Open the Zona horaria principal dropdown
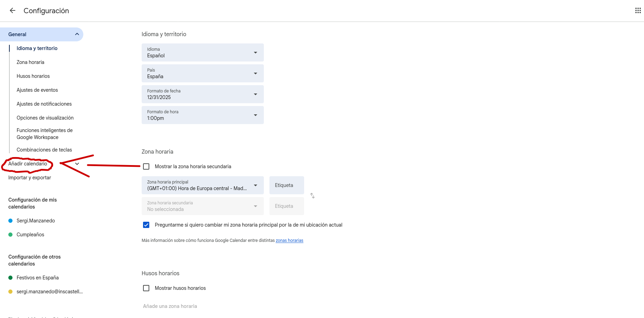Screen dimensions: 644x318 click(202, 185)
